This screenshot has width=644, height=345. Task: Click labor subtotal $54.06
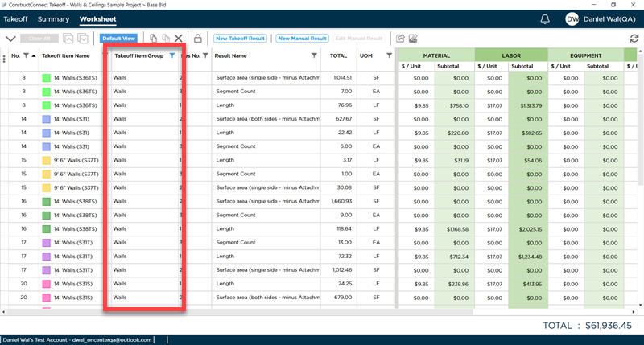(x=533, y=160)
